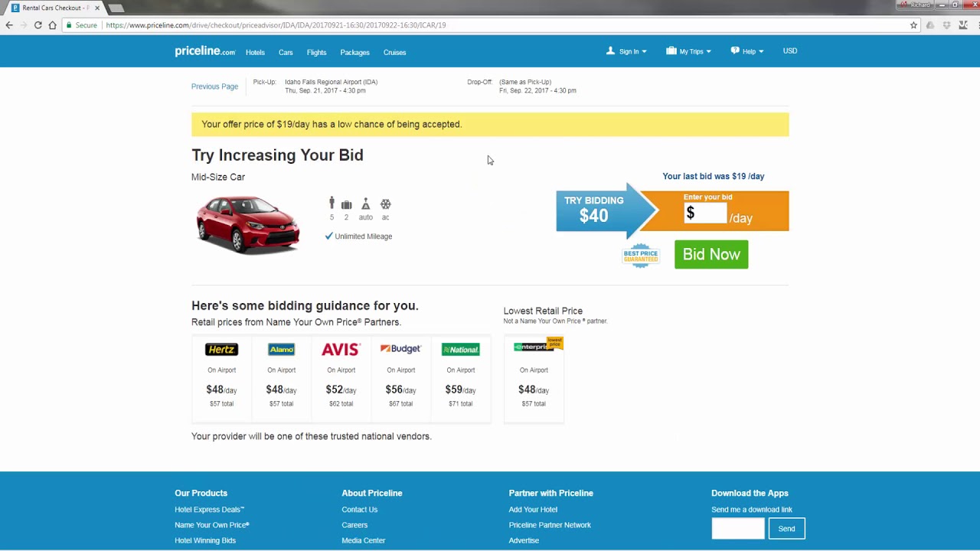Click the Budget logo
The height and width of the screenshot is (551, 980).
[x=400, y=349]
